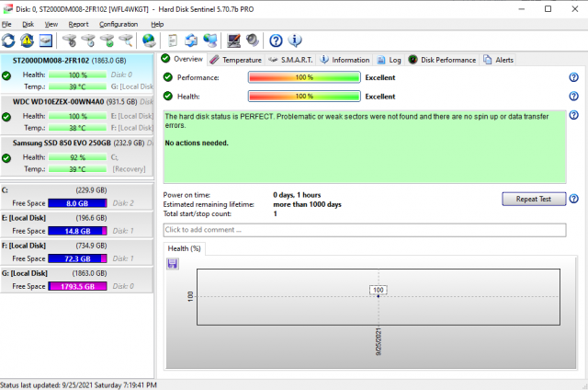Image resolution: width=588 pixels, height=390 pixels.
Task: Switch to the S.M.A.R.T. tab
Action: [290, 60]
